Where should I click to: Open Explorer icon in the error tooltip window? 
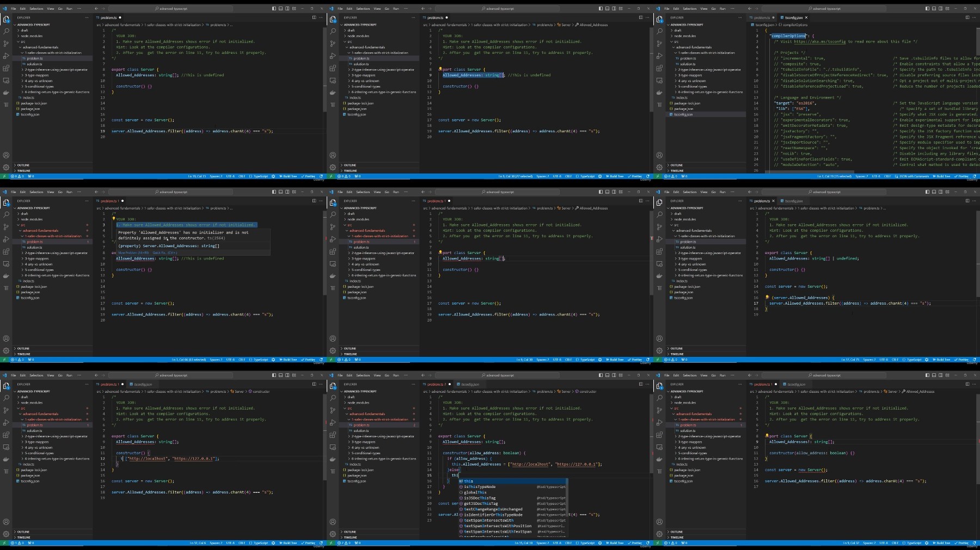click(x=6, y=202)
